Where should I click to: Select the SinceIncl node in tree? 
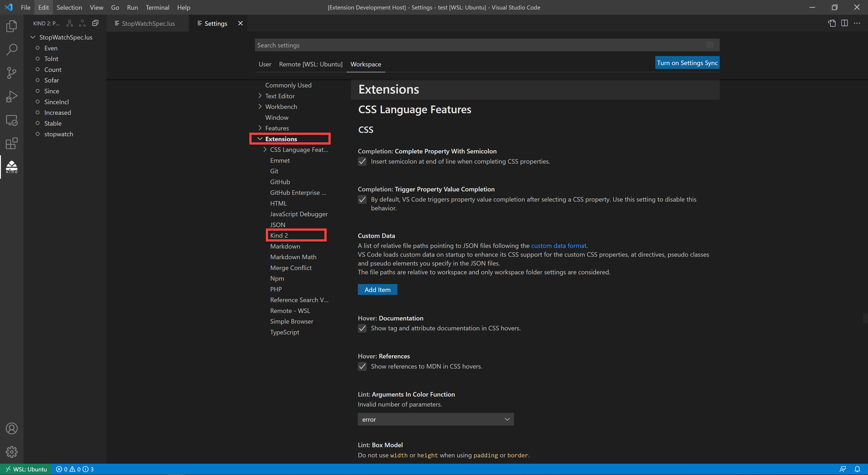tap(56, 102)
